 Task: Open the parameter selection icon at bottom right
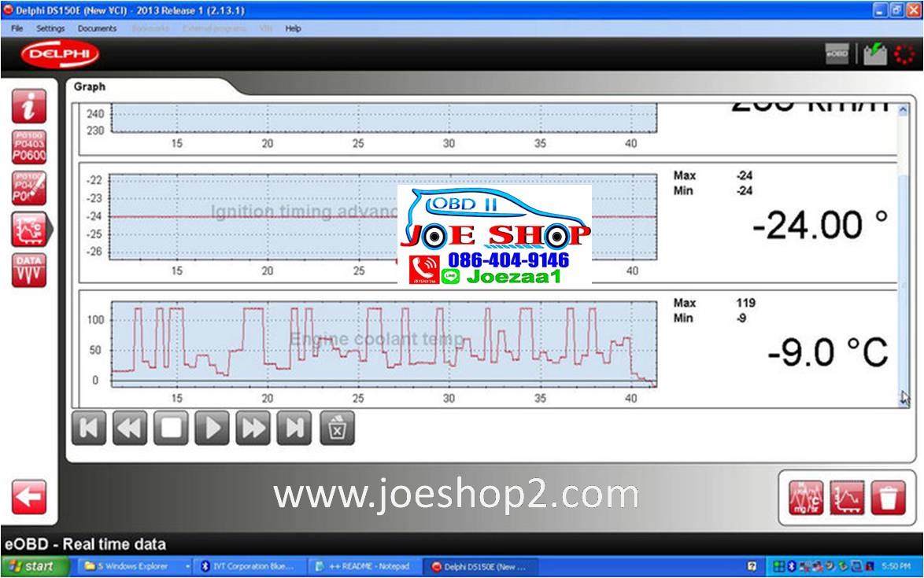pos(806,498)
